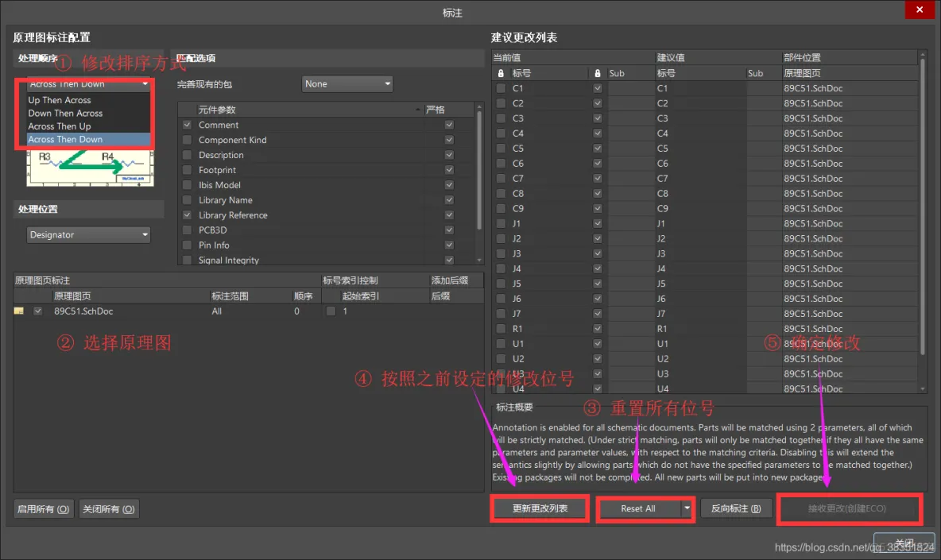Image resolution: width=941 pixels, height=560 pixels.
Task: Toggle strict checkbox for Footprint row
Action: [x=450, y=170]
